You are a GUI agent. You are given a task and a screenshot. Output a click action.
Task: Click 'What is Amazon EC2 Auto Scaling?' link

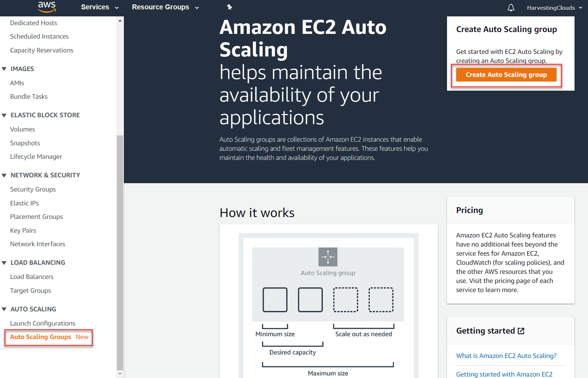(506, 356)
